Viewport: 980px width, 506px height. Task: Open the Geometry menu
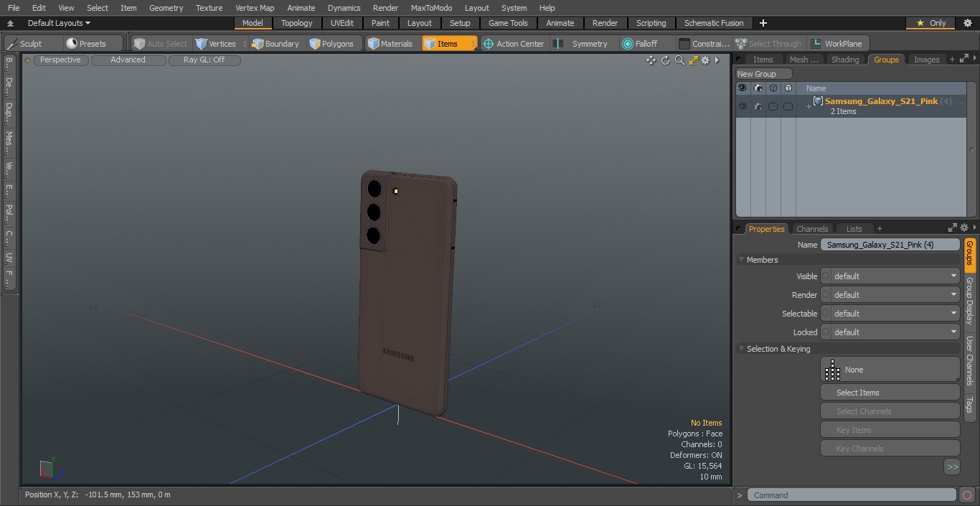(x=166, y=8)
